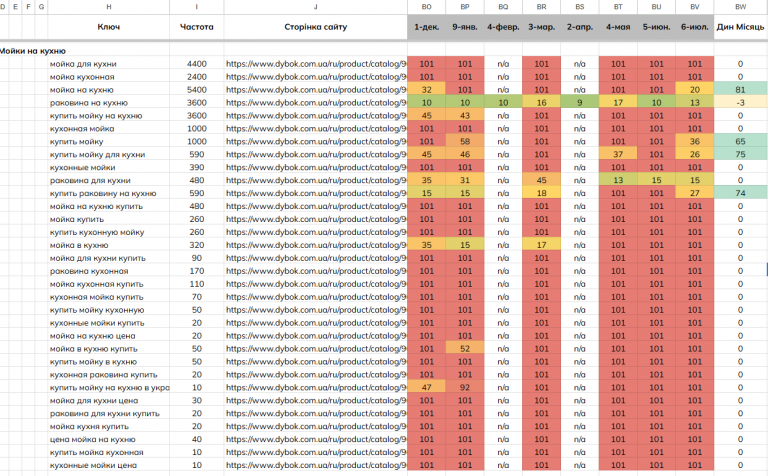This screenshot has height=476, width=768.
Task: Click position 31 in 'раковина для кухни' row
Action: (465, 180)
